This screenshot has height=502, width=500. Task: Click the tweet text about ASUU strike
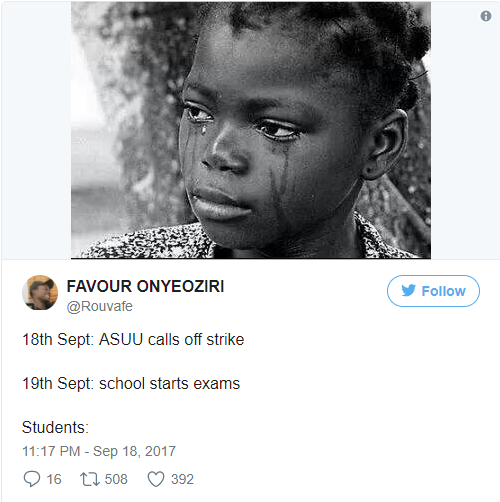(133, 340)
